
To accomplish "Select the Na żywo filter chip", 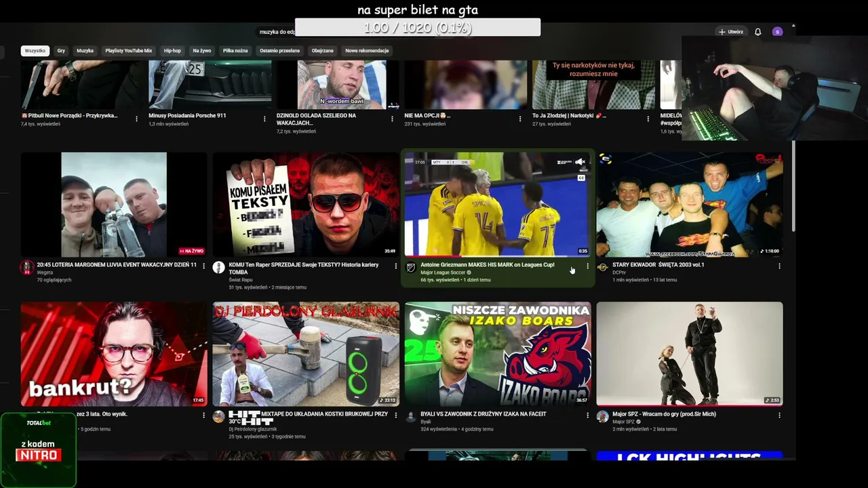I will click(x=202, y=51).
